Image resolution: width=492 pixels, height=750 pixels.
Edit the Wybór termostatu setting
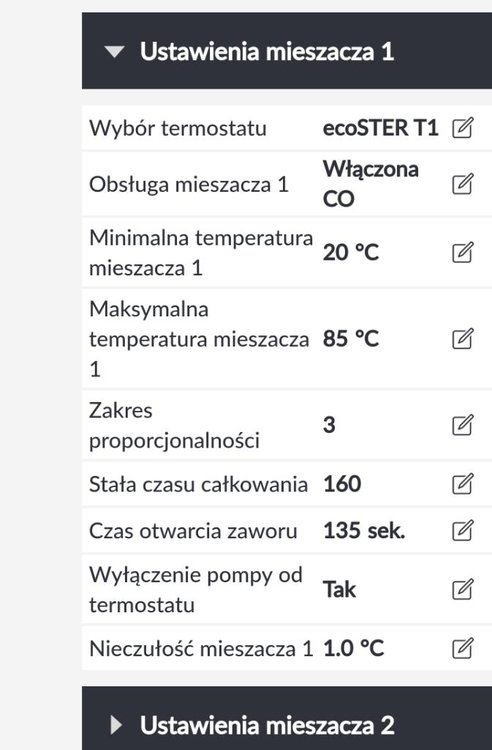click(x=462, y=128)
